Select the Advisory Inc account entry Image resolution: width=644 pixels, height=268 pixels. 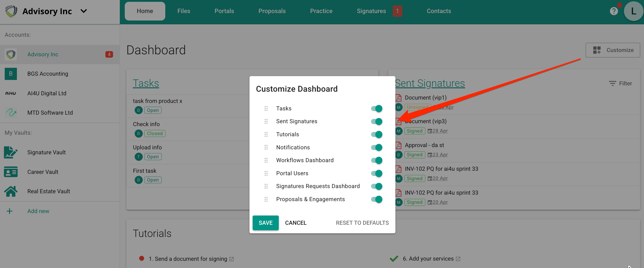point(60,55)
